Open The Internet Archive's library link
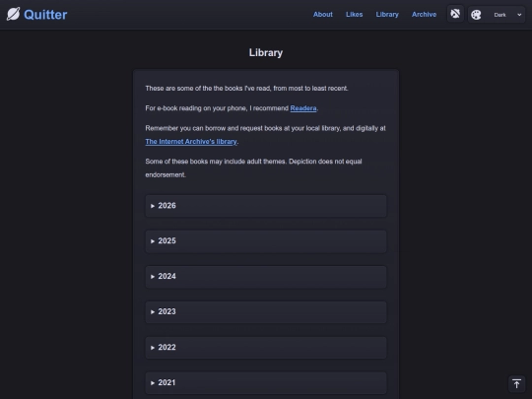 pos(191,142)
